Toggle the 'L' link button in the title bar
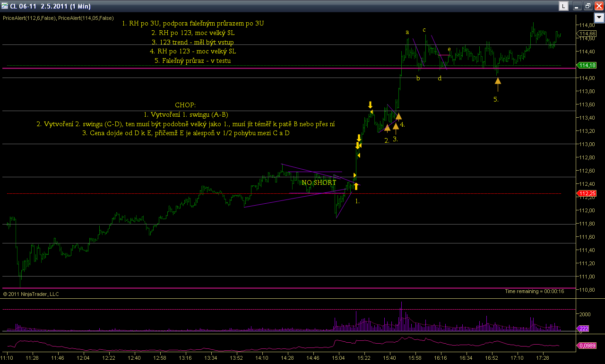Screen dimensions: 605x364 564,6
